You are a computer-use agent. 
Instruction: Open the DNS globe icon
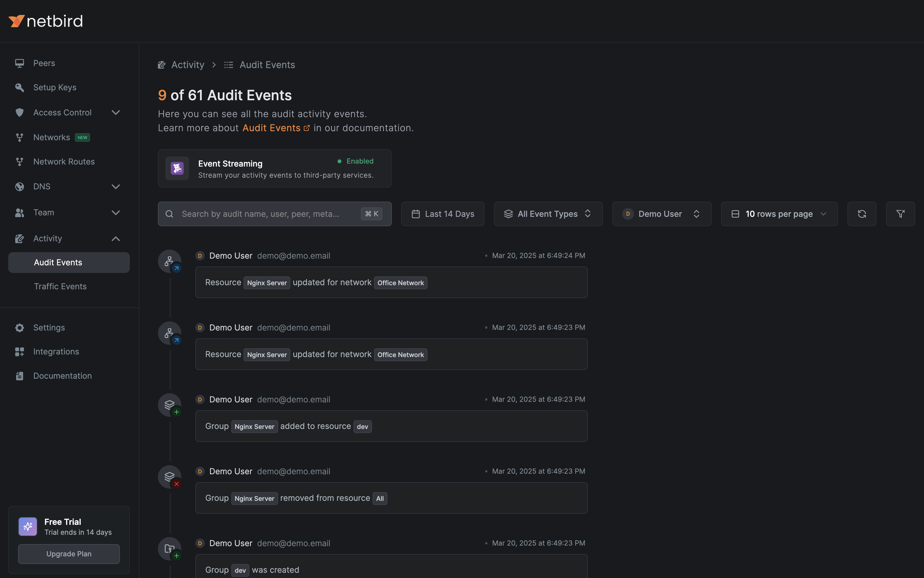click(x=20, y=186)
